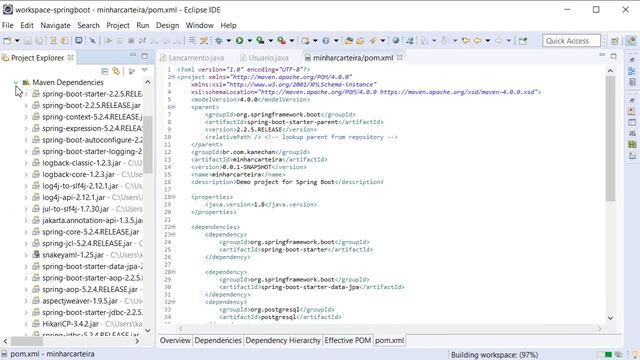Click the green Run launch icon
This screenshot has height=360, width=640.
click(x=240, y=41)
